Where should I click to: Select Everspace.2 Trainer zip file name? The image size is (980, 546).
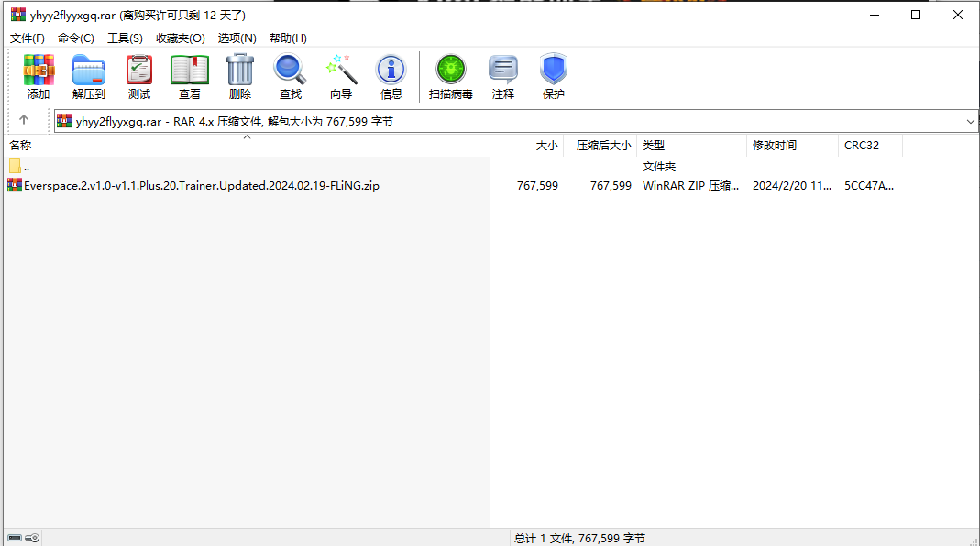click(x=202, y=186)
